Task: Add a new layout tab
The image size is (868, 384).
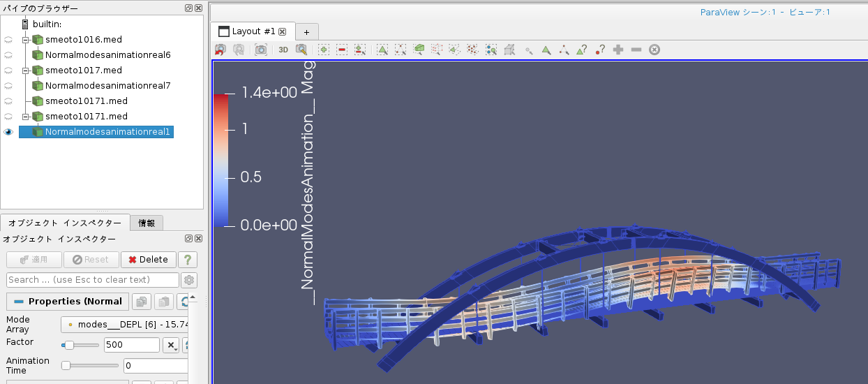Action: tap(306, 32)
